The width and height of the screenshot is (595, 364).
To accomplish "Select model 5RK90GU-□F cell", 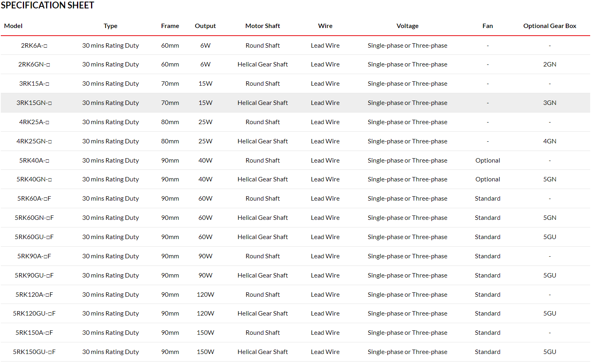I will 34,276.
